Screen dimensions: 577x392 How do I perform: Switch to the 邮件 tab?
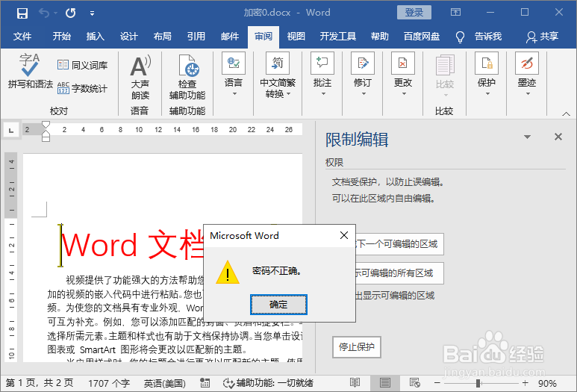point(230,37)
